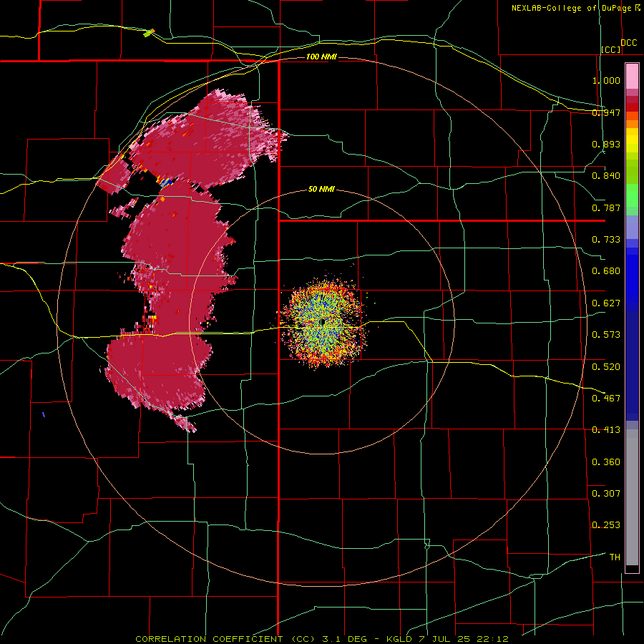Click the 0.413 scale value
The width and height of the screenshot is (644, 644).
coord(606,430)
